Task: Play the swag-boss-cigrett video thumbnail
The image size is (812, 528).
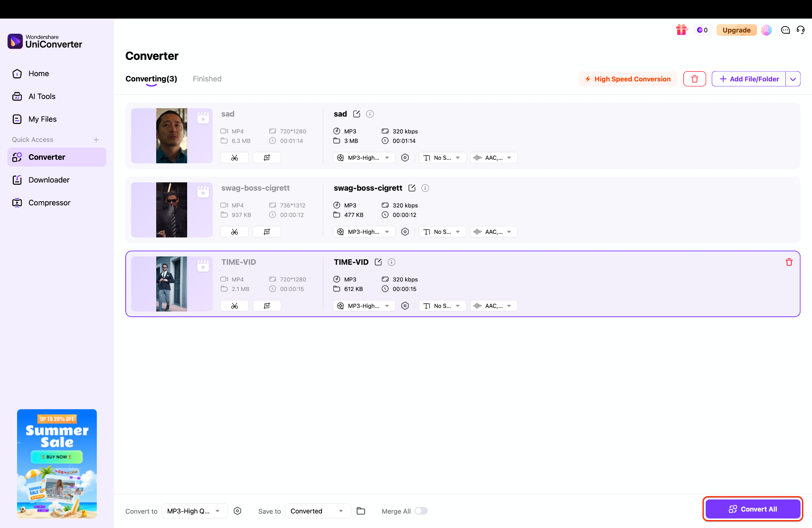Action: point(172,210)
